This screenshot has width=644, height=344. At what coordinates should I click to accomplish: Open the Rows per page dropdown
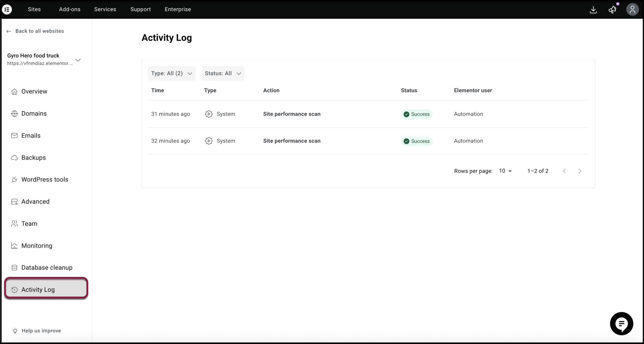coord(505,171)
